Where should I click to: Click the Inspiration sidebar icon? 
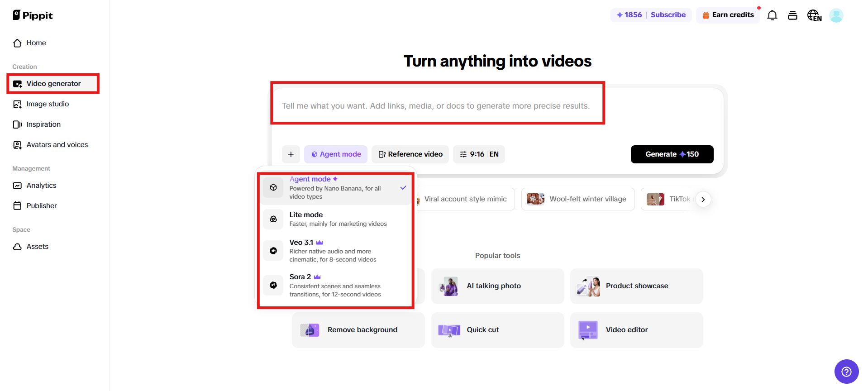point(17,124)
